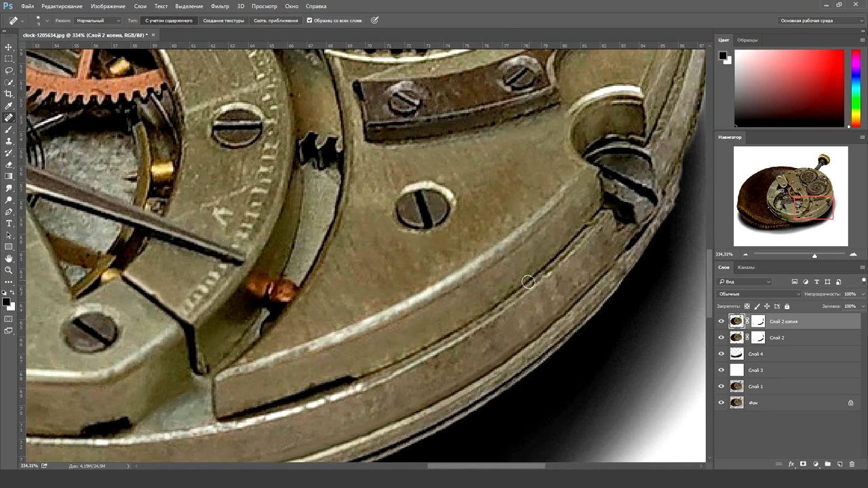Image resolution: width=868 pixels, height=488 pixels.
Task: Select 'Создание текстуры' type button
Action: [224, 20]
